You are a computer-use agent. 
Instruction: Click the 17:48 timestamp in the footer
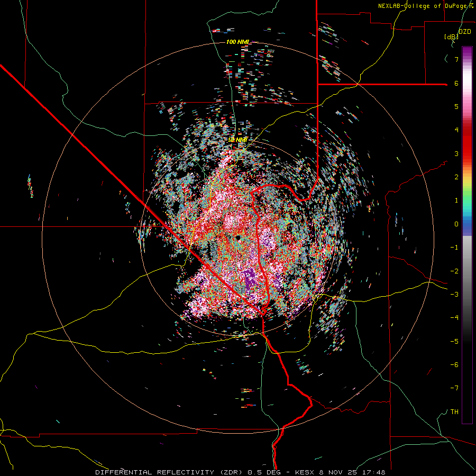click(x=374, y=472)
